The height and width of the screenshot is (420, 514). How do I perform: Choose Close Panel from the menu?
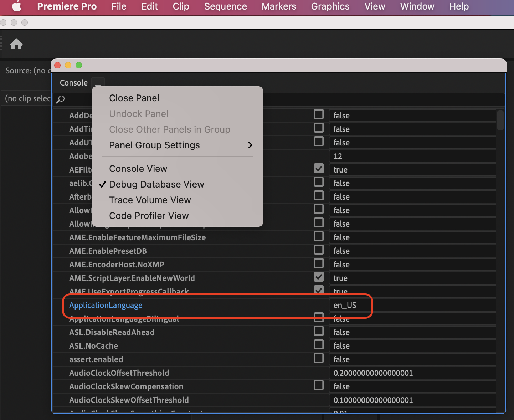click(134, 98)
